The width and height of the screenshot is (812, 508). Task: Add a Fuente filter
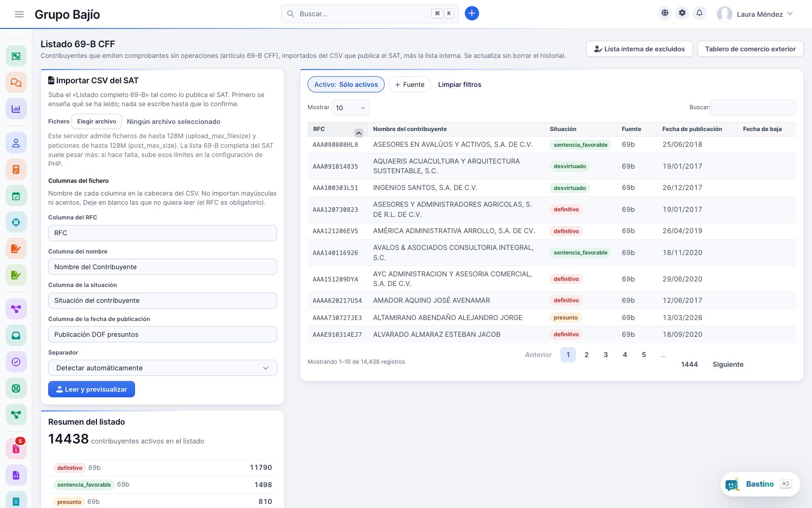(x=410, y=84)
